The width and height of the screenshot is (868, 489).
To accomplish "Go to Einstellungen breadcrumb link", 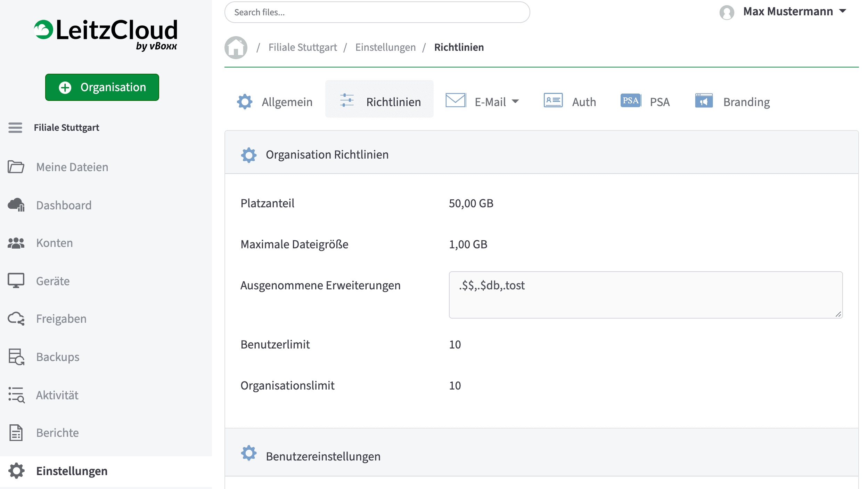I will click(x=385, y=47).
